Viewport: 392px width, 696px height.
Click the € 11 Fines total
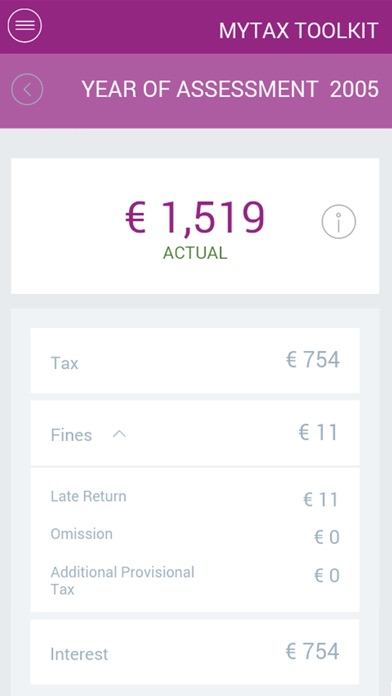(x=319, y=432)
